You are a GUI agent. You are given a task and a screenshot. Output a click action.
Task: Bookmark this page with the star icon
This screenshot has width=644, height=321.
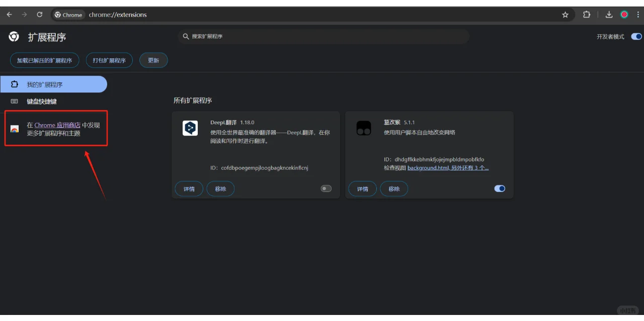[566, 15]
